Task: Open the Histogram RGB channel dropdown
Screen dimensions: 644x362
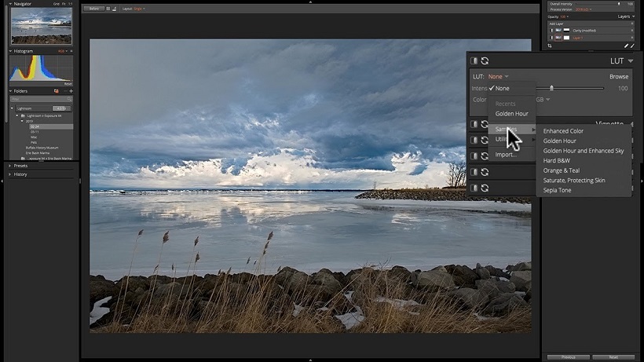Action: coord(63,51)
